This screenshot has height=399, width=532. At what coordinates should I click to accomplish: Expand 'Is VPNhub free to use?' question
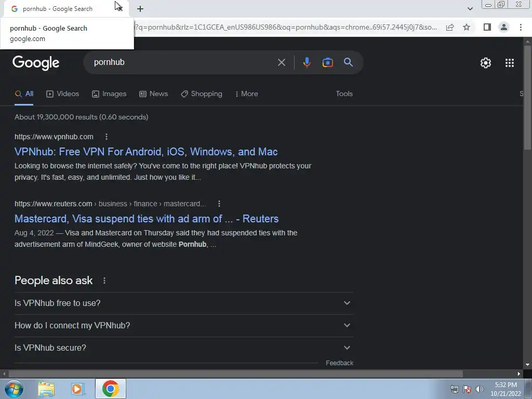pyautogui.click(x=184, y=303)
